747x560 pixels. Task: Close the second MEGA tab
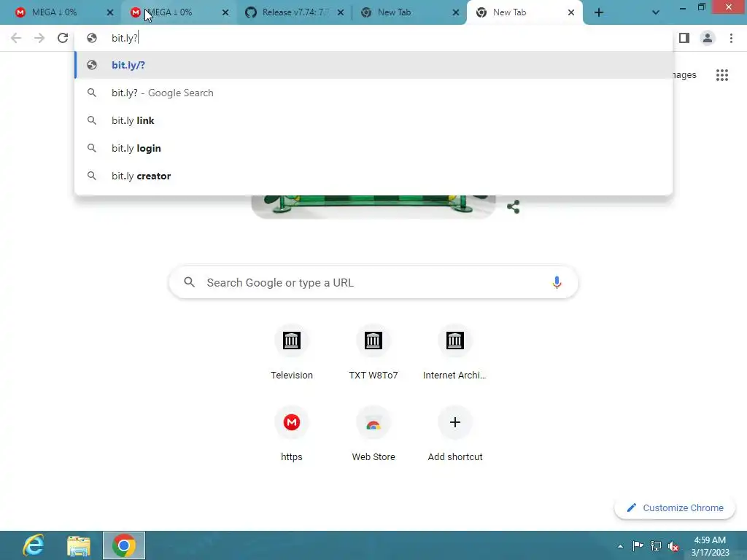[x=225, y=13]
